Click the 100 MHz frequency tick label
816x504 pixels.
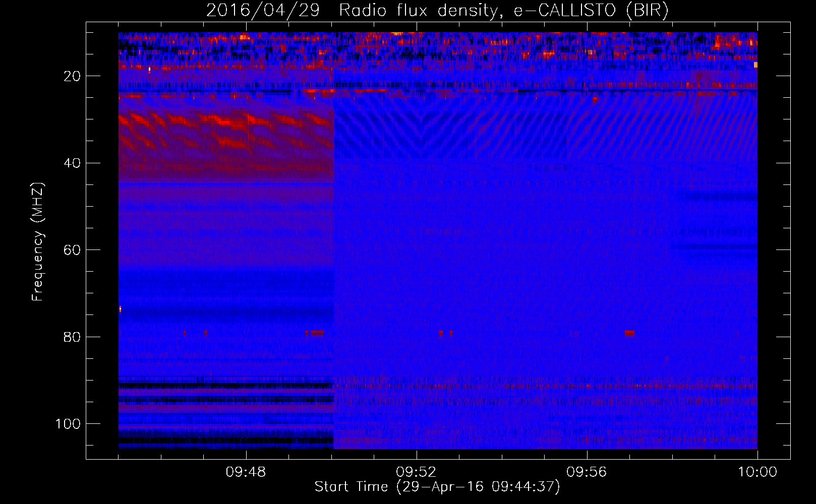click(68, 424)
